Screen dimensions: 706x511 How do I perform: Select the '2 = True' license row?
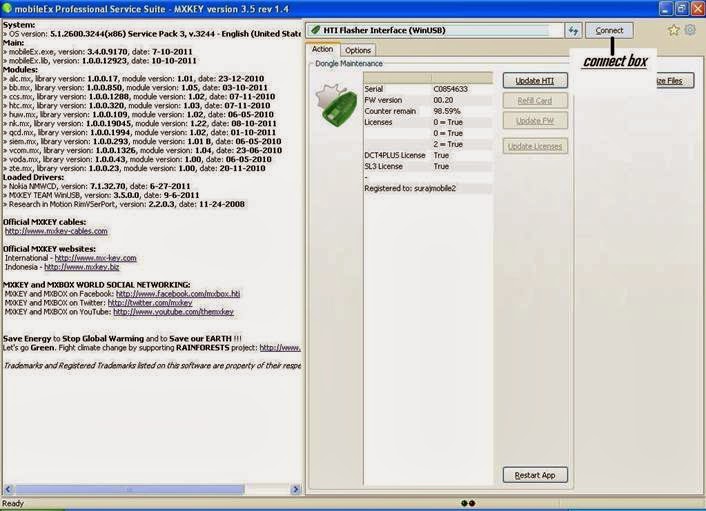[428, 144]
